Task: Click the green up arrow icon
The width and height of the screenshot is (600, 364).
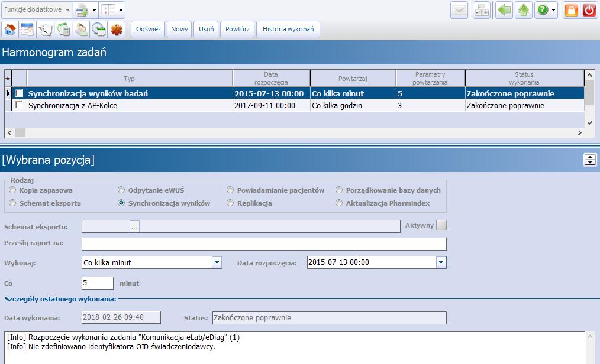Action: pos(524,10)
